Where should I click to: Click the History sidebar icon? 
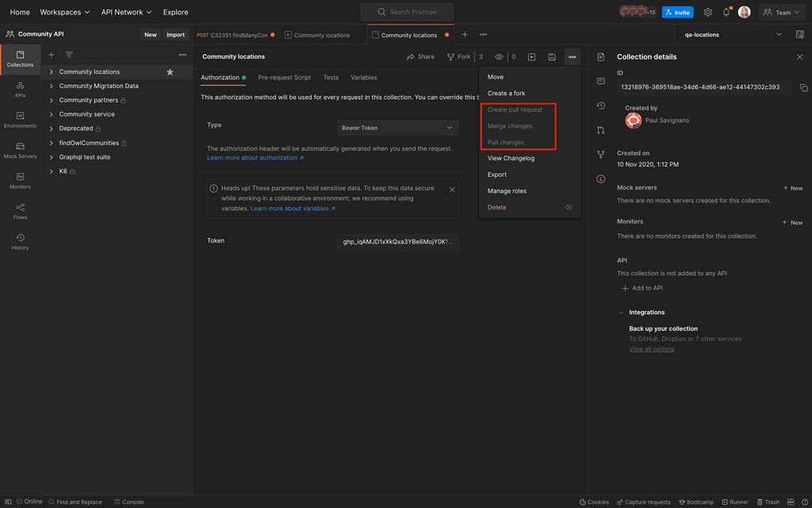coord(20,241)
